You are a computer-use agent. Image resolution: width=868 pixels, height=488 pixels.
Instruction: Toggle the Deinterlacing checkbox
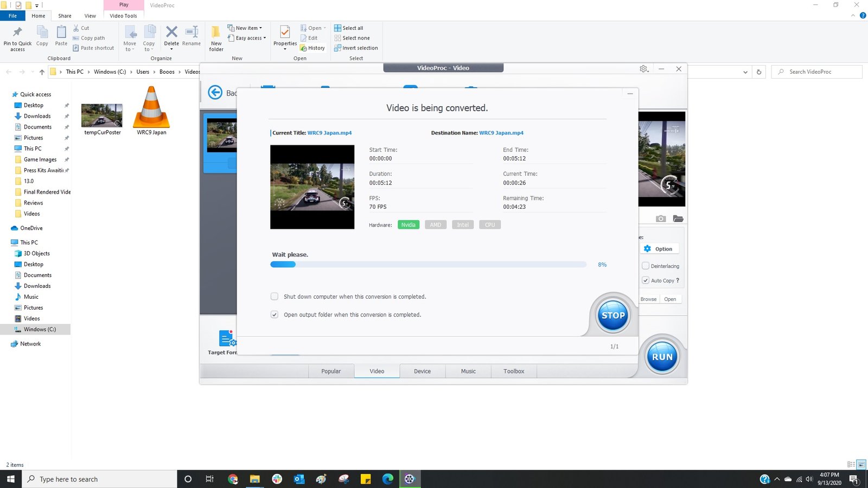pos(646,266)
